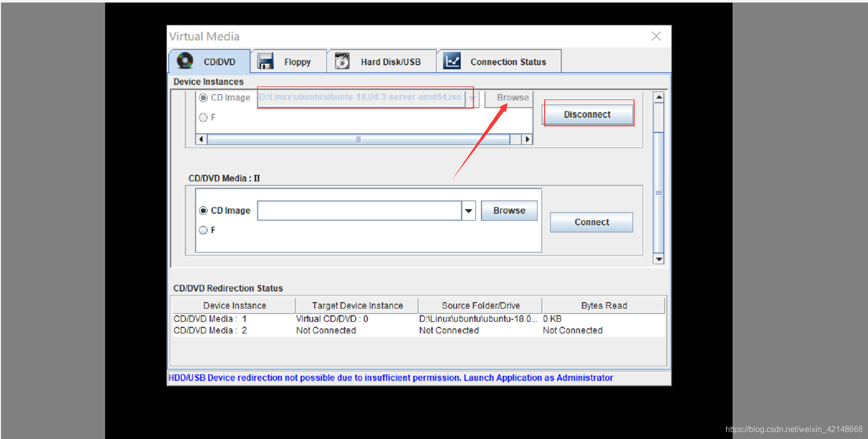
Task: Click the Bytes Read column header
Action: pos(604,306)
